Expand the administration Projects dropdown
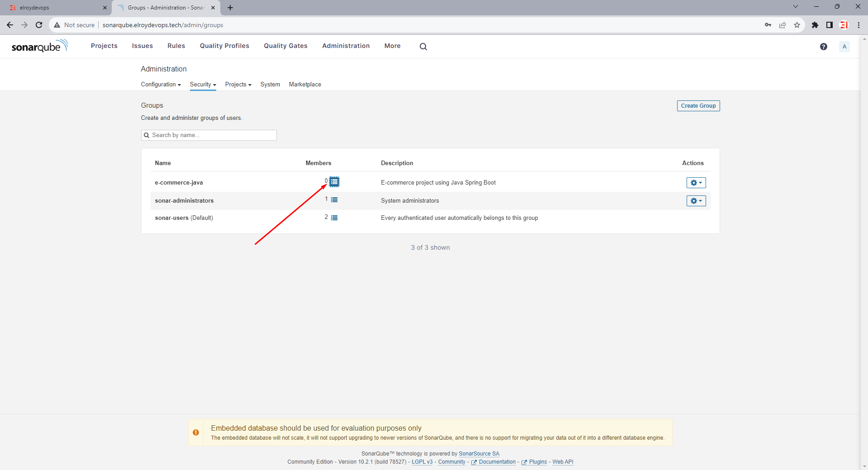 [238, 85]
